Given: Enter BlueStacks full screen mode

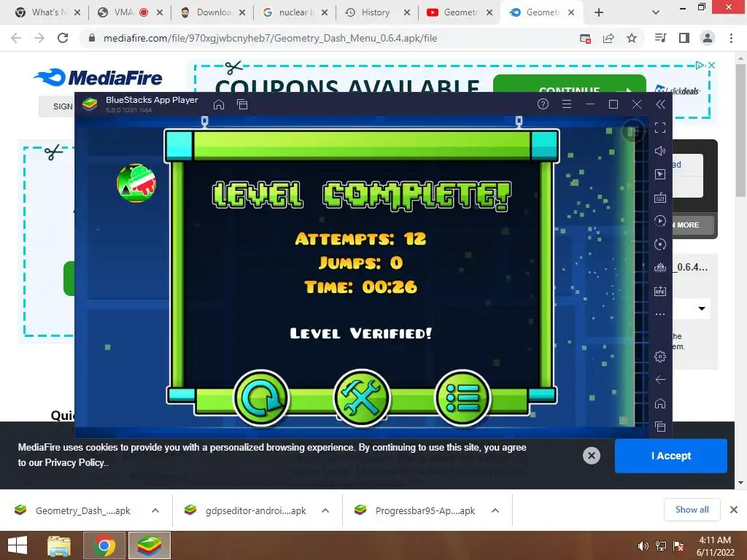Looking at the screenshot, I should click(x=660, y=128).
